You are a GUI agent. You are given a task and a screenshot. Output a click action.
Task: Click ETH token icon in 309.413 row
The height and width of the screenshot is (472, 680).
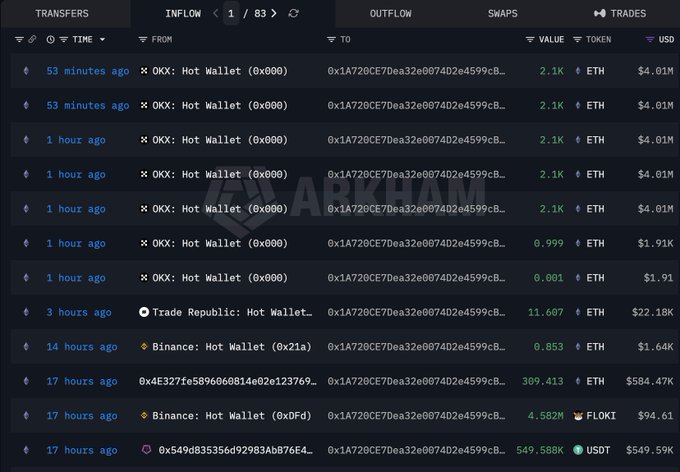point(578,381)
